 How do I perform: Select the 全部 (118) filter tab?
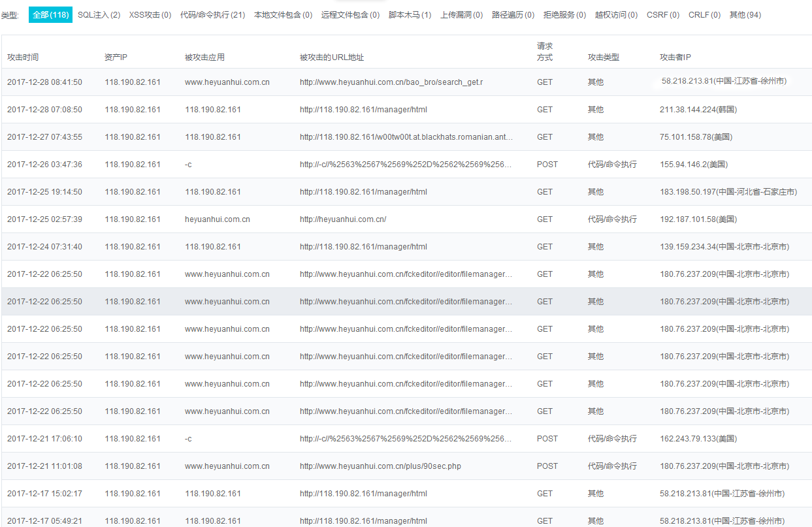click(50, 14)
